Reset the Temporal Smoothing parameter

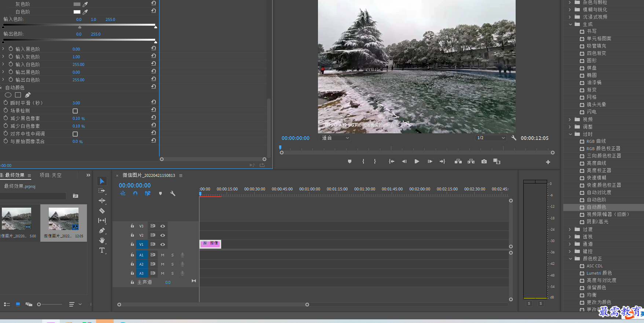(154, 102)
